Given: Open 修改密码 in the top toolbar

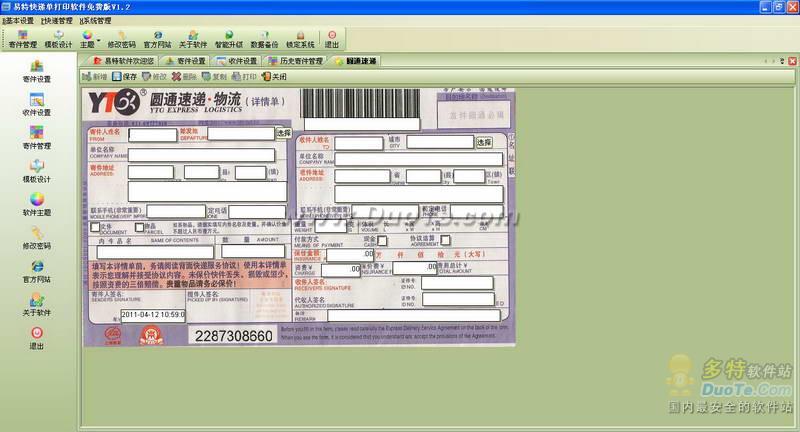Looking at the screenshot, I should point(121,39).
